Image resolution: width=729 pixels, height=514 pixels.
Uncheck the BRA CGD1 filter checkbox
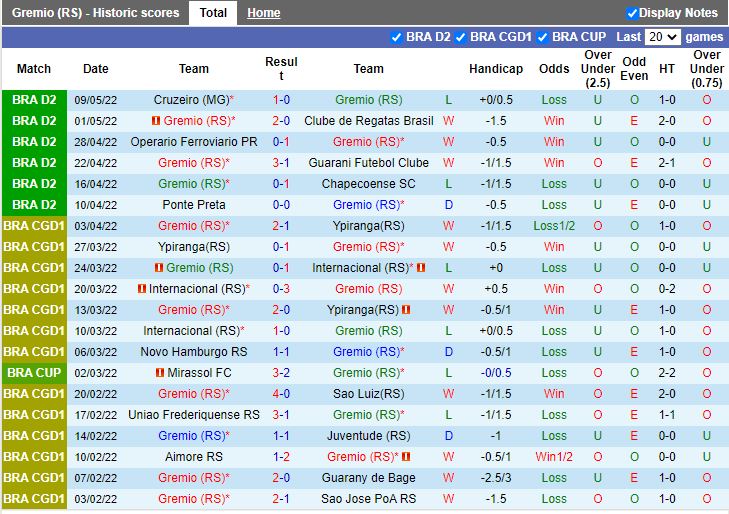click(460, 38)
